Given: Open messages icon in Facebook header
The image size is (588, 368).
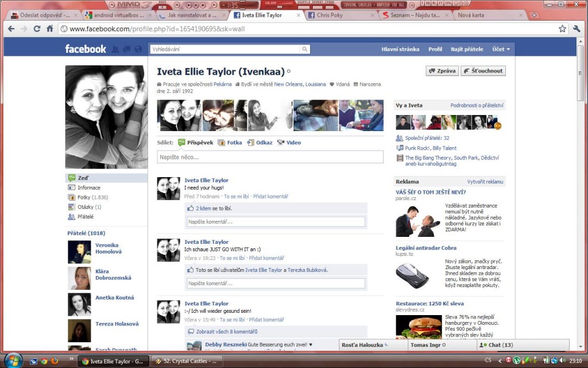Looking at the screenshot, I should [127, 49].
